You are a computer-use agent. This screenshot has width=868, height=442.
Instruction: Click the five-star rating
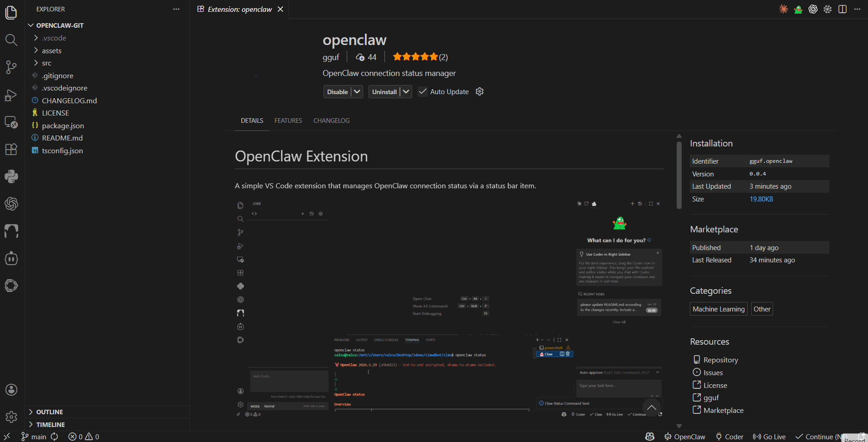(415, 57)
